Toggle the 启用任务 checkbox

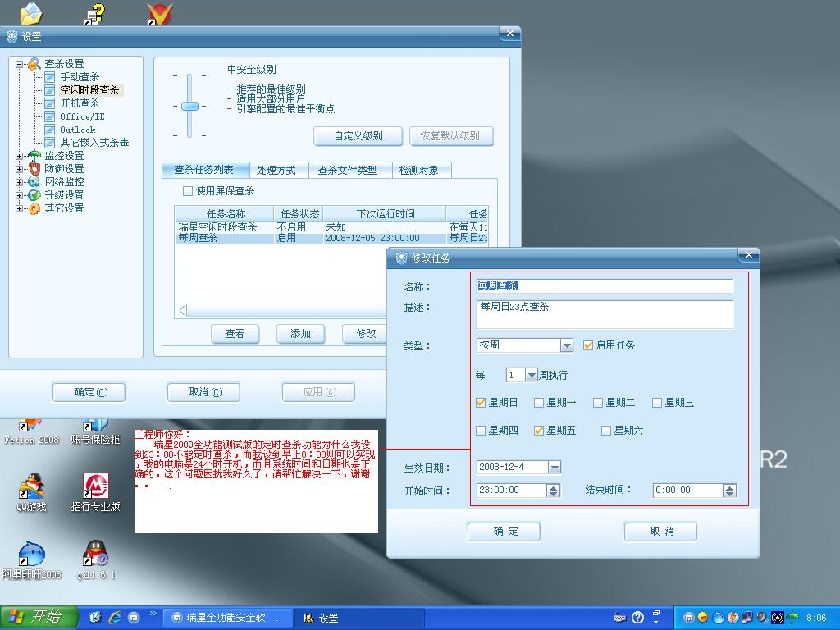click(588, 345)
